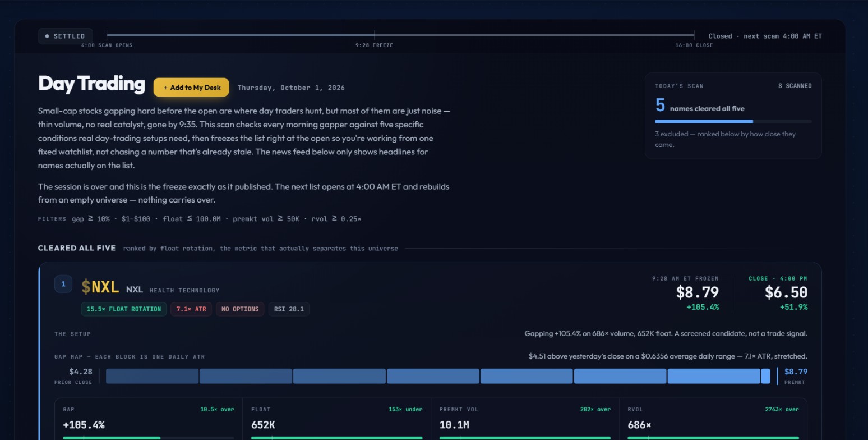Click the +105.4% gap value

tap(84, 425)
